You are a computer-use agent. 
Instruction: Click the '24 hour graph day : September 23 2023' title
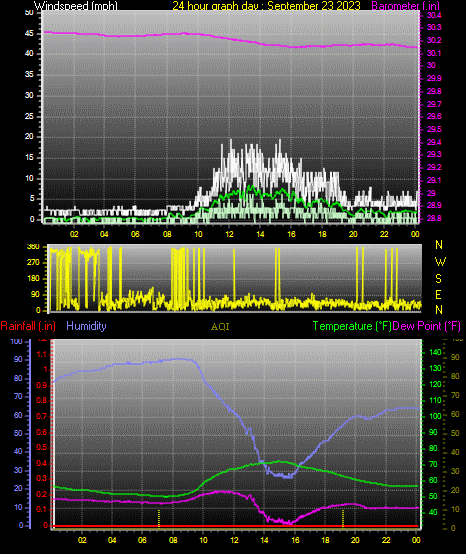[x=266, y=6]
